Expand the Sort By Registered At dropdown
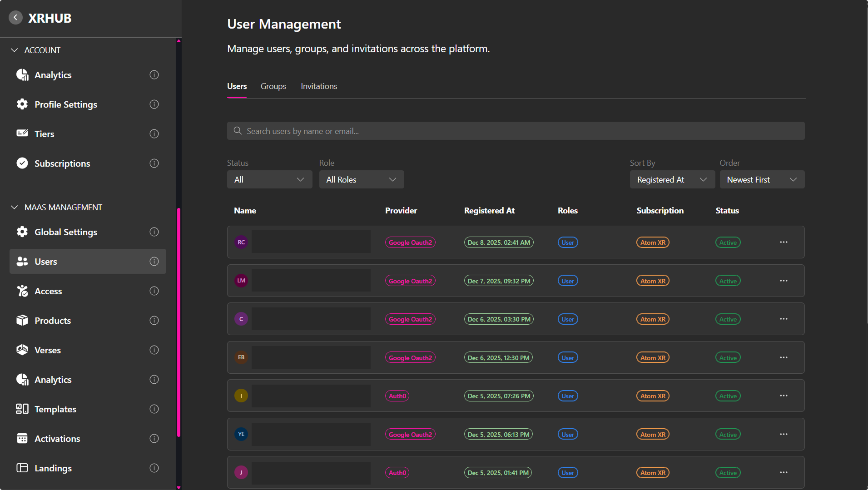The height and width of the screenshot is (490, 868). point(672,179)
